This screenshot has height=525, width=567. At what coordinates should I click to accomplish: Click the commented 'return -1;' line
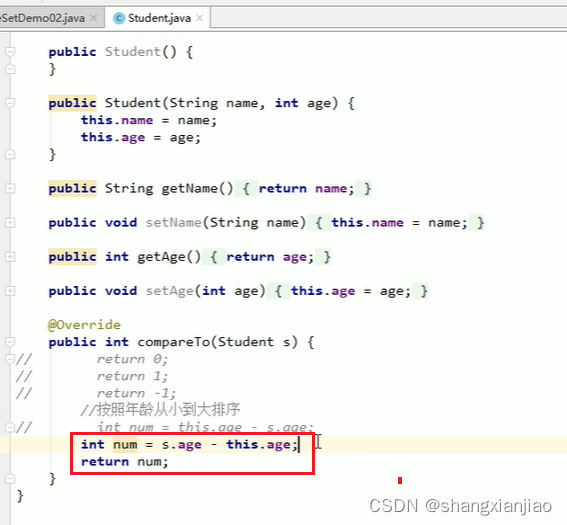(x=136, y=393)
